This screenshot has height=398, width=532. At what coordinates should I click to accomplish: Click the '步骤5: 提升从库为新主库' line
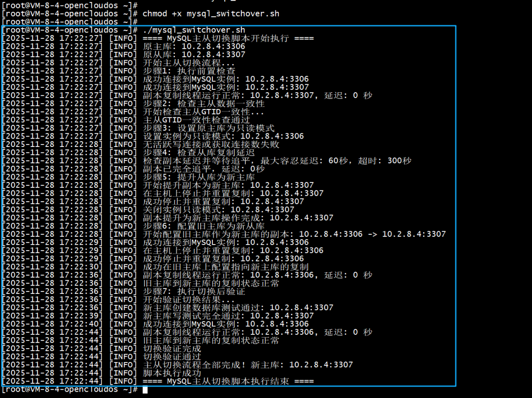128,177
